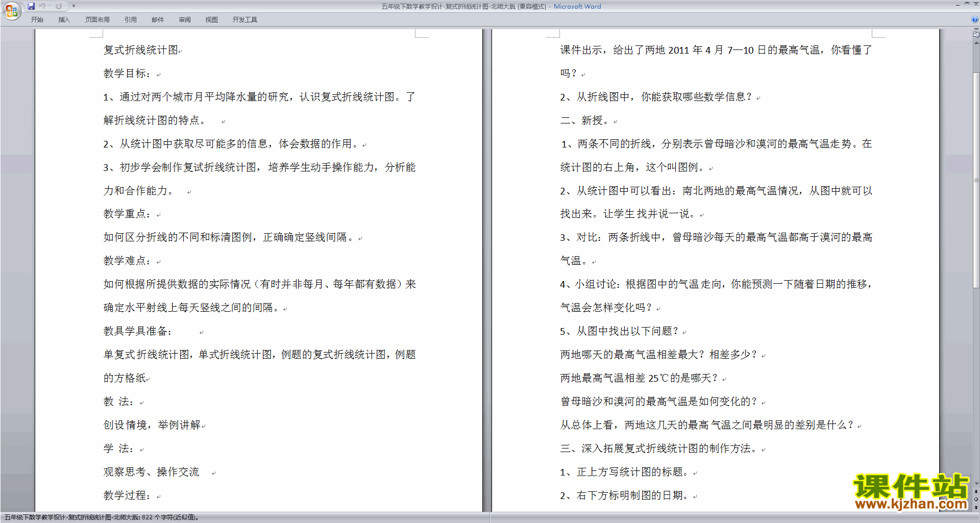Click the document split bar handle

976,30
